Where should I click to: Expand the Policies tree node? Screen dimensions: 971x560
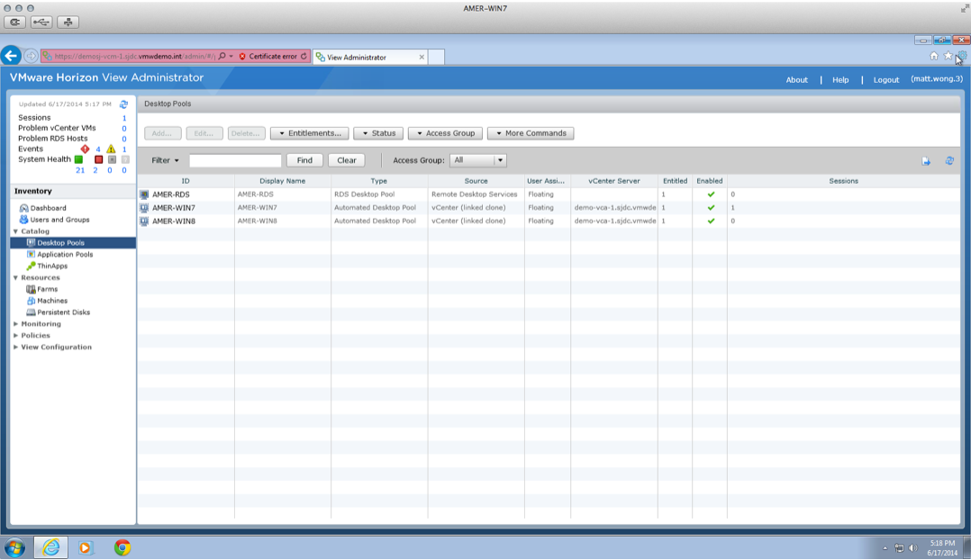pos(15,336)
